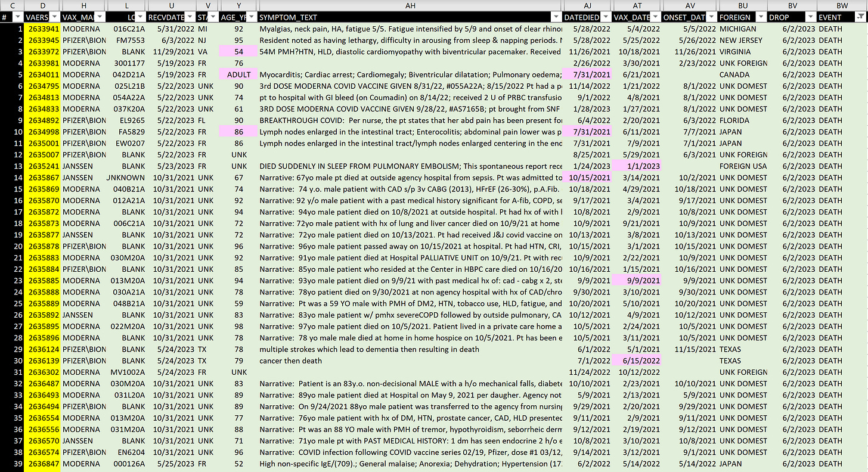The height and width of the screenshot is (472, 868).
Task: Click lot number cell JNKNOWN
Action: pyautogui.click(x=125, y=178)
